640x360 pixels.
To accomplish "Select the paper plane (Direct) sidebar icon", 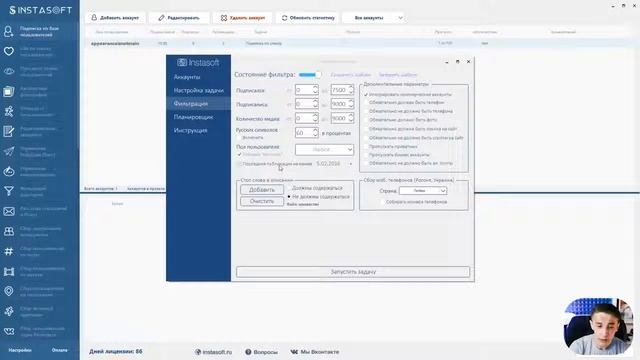I will [9, 151].
